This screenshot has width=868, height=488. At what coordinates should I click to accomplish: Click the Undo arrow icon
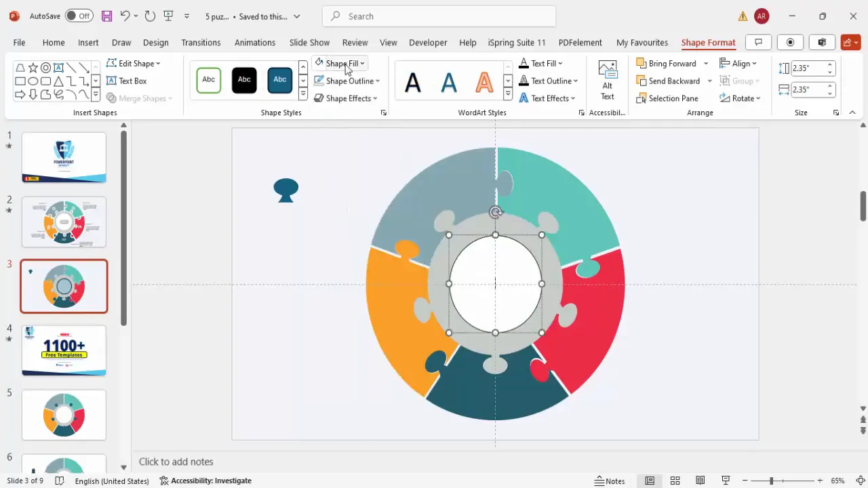pyautogui.click(x=125, y=16)
